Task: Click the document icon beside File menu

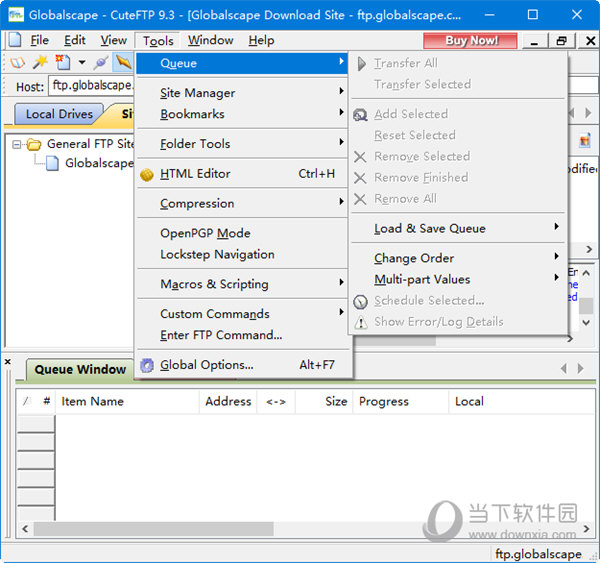Action: click(15, 40)
